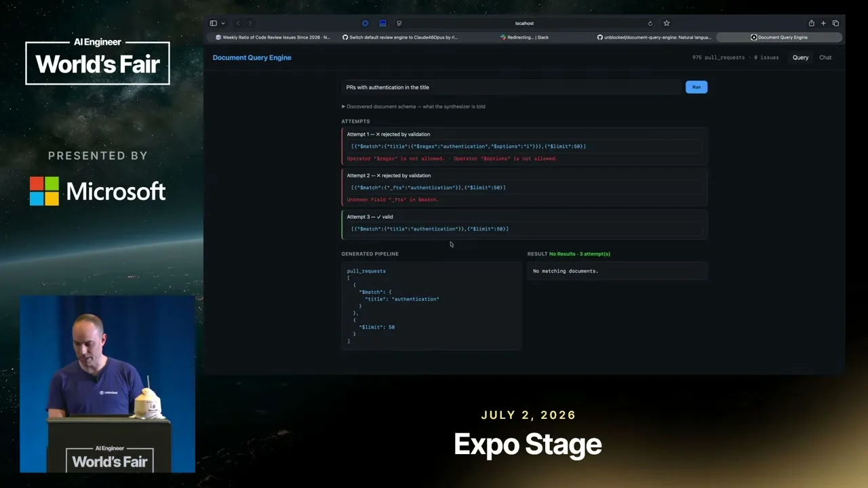Open the sidebar options chevron

(223, 23)
